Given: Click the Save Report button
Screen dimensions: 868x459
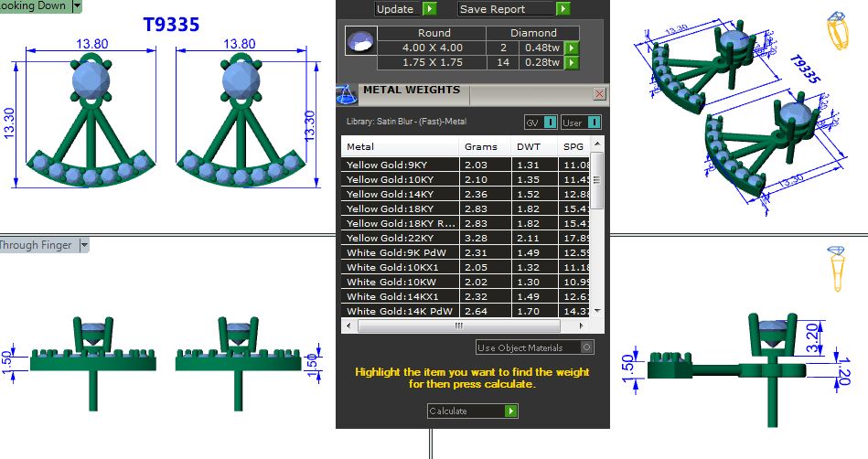Looking at the screenshot, I should pyautogui.click(x=506, y=9).
